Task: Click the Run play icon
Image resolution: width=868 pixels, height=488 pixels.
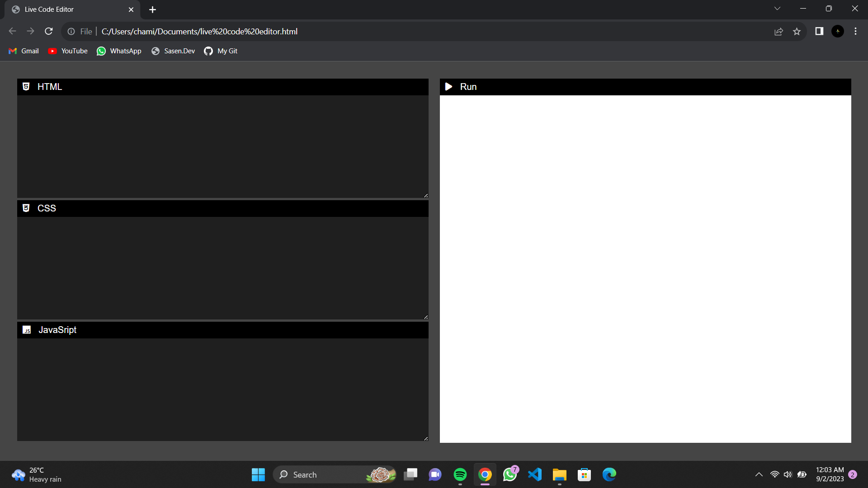Action: (x=448, y=87)
